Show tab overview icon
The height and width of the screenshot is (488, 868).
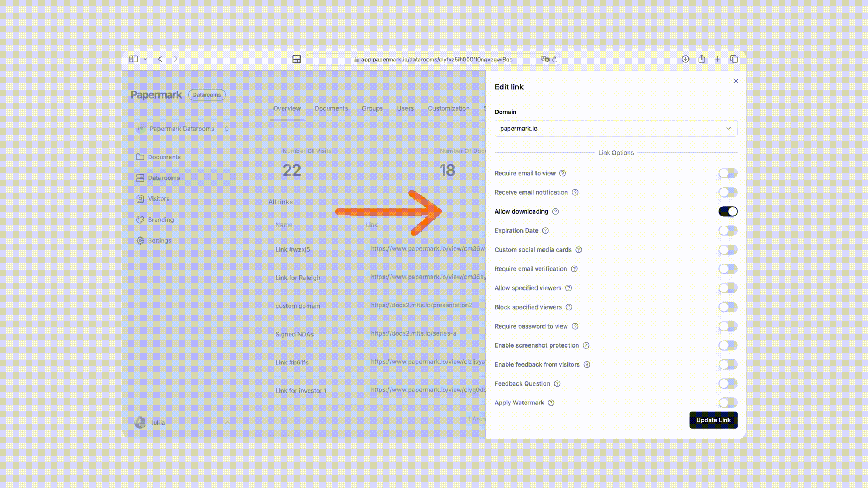coord(734,59)
